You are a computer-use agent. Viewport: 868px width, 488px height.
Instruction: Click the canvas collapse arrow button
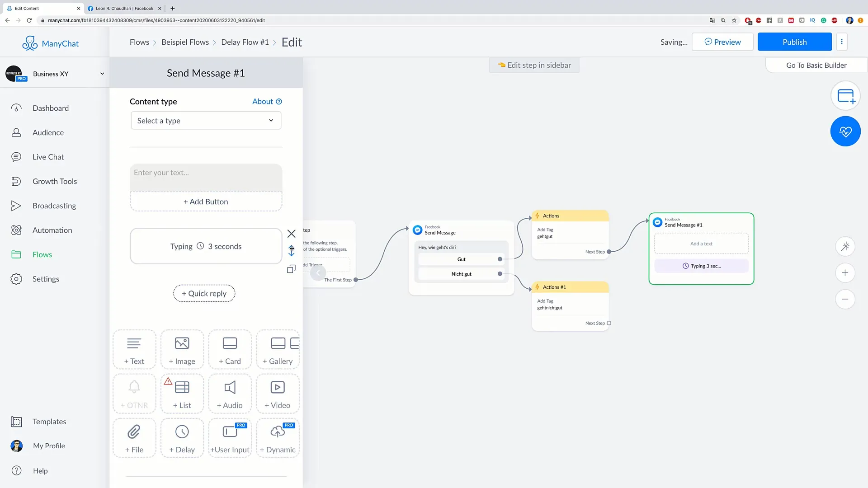pos(318,272)
